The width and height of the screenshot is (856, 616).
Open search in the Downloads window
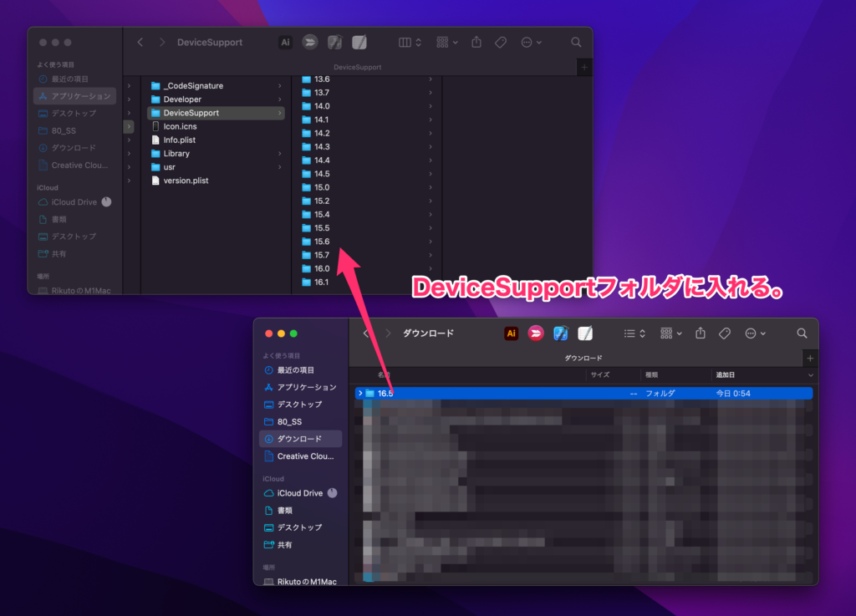point(802,333)
